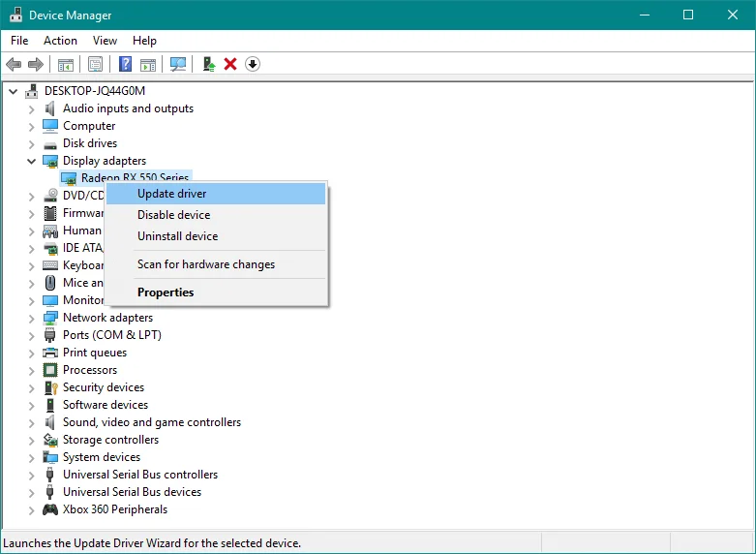Image resolution: width=756 pixels, height=554 pixels.
Task: Expand Audio inputs and outputs
Action: [x=31, y=109]
